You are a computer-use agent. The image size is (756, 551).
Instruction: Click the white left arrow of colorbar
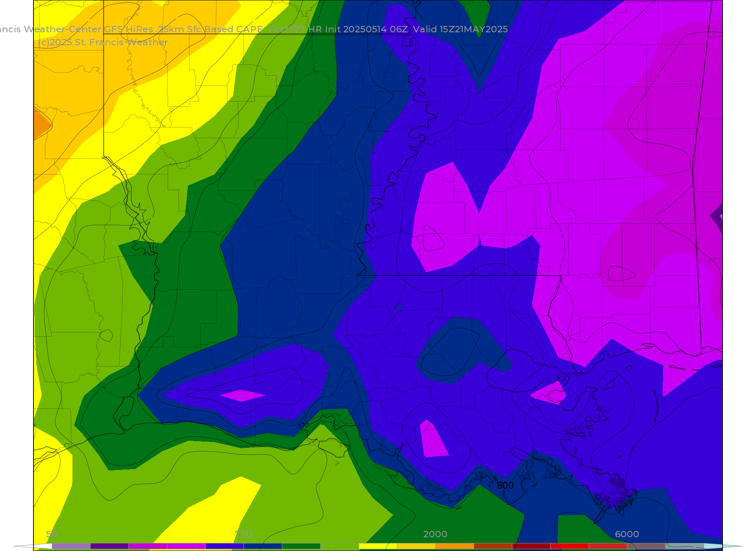(x=33, y=546)
